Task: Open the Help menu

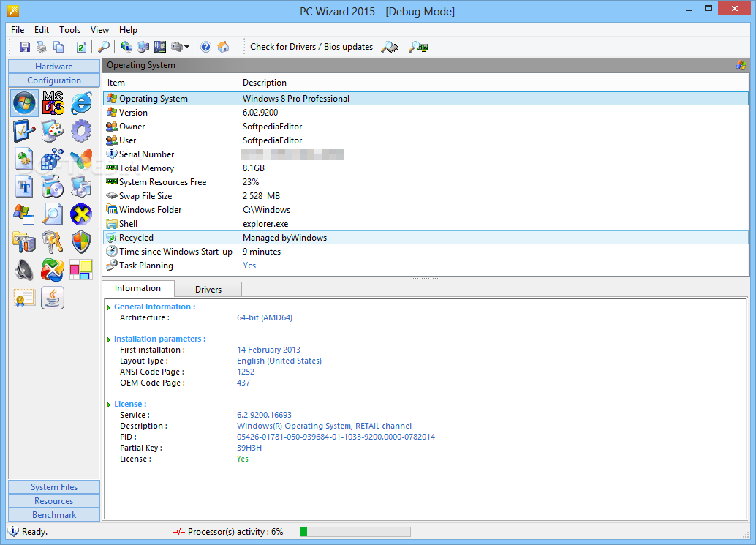Action: [x=128, y=30]
